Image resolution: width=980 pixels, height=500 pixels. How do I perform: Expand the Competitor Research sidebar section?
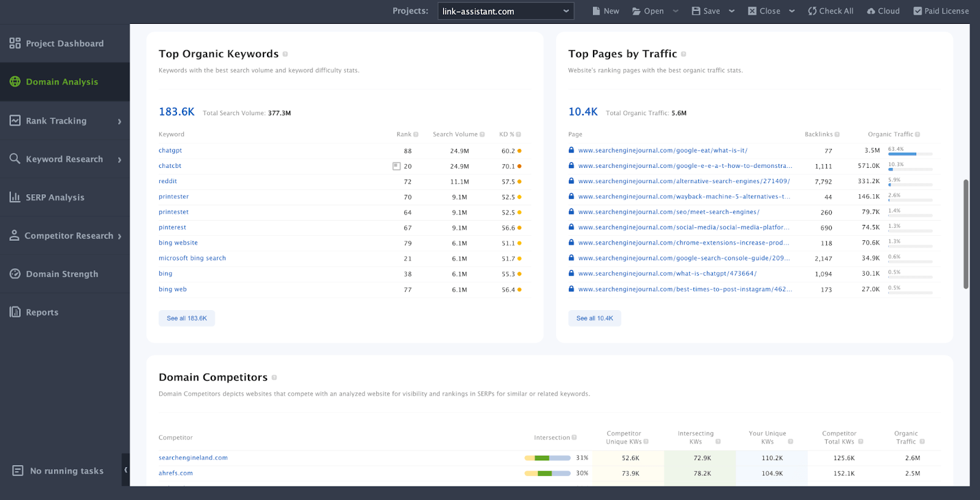(x=119, y=236)
